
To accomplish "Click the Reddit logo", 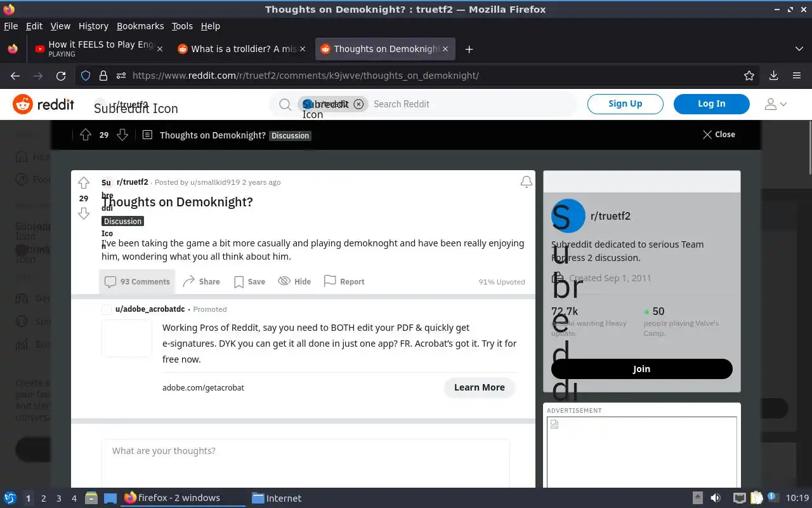I will pyautogui.click(x=44, y=104).
